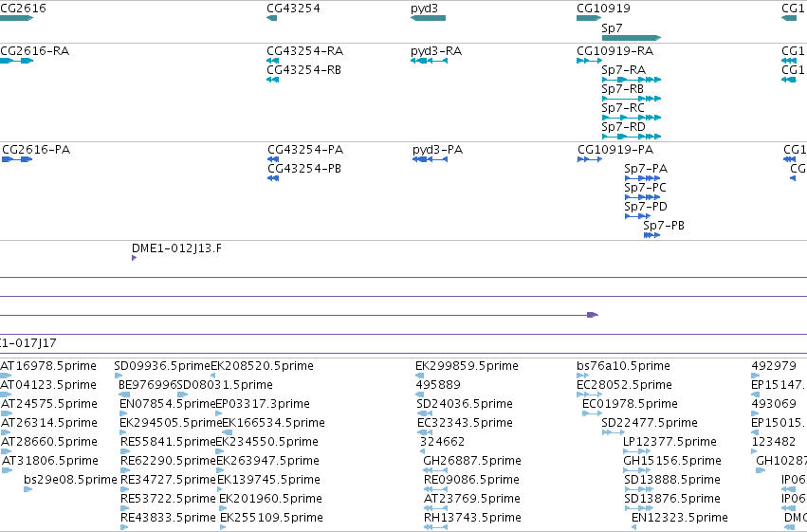Open the CG2616-RA transcript
Image resolution: width=807 pixels, height=532 pixels.
[16, 61]
